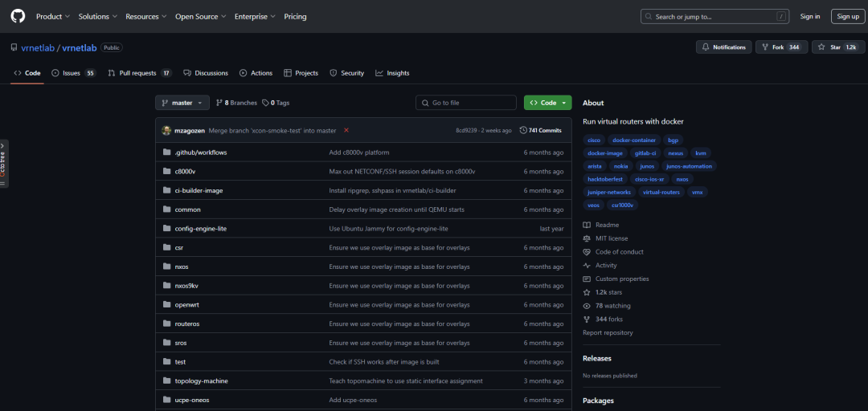The image size is (868, 411).
Task: Select the Code repository tab
Action: pyautogui.click(x=27, y=73)
